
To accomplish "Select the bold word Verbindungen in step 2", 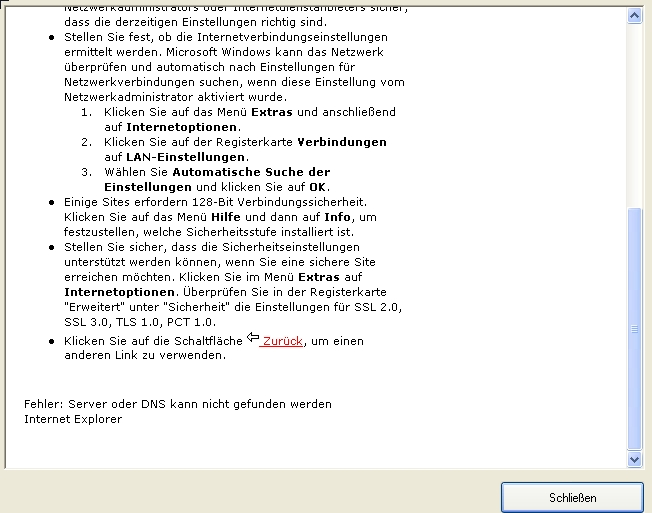I will (x=342, y=142).
